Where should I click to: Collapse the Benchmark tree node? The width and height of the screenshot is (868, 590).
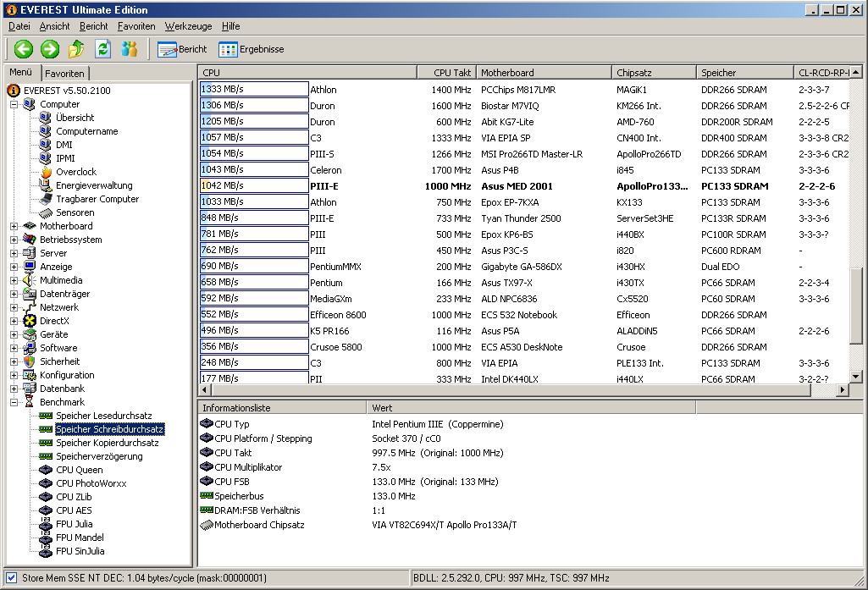point(14,402)
